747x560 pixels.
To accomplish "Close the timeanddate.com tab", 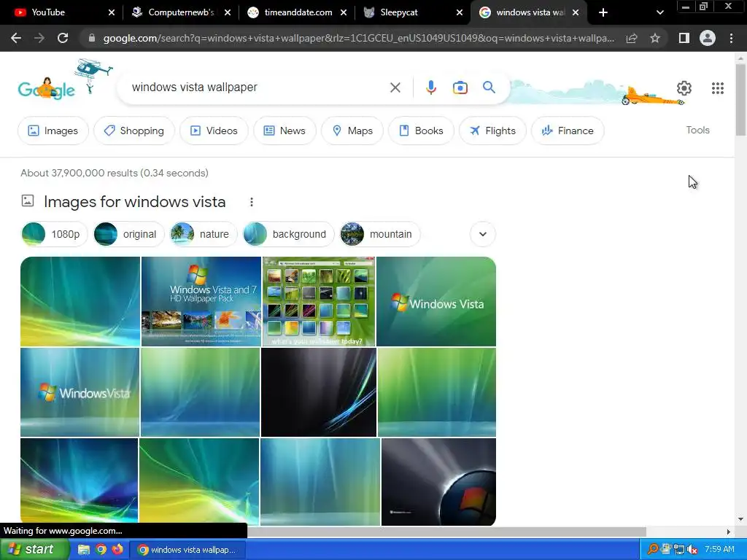I will coord(344,12).
